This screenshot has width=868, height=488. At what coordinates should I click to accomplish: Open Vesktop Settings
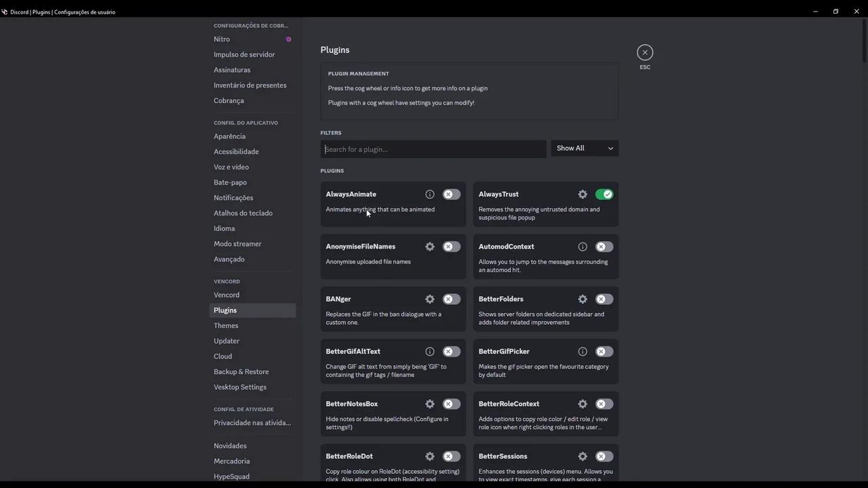coord(253,387)
